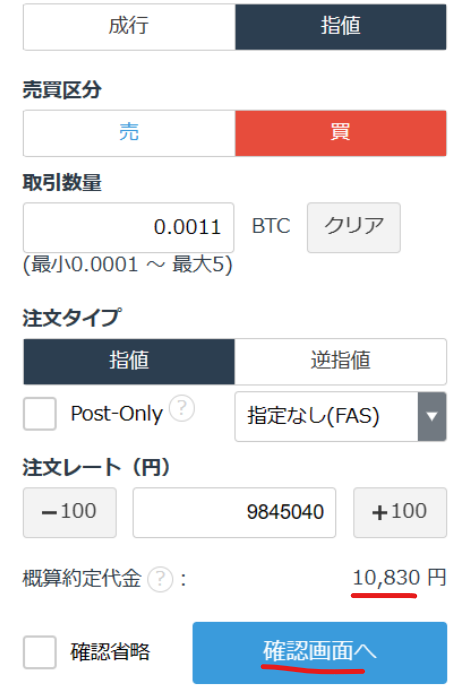Choose 逆指値 order type
Screen dimensions: 472x698
click(341, 361)
